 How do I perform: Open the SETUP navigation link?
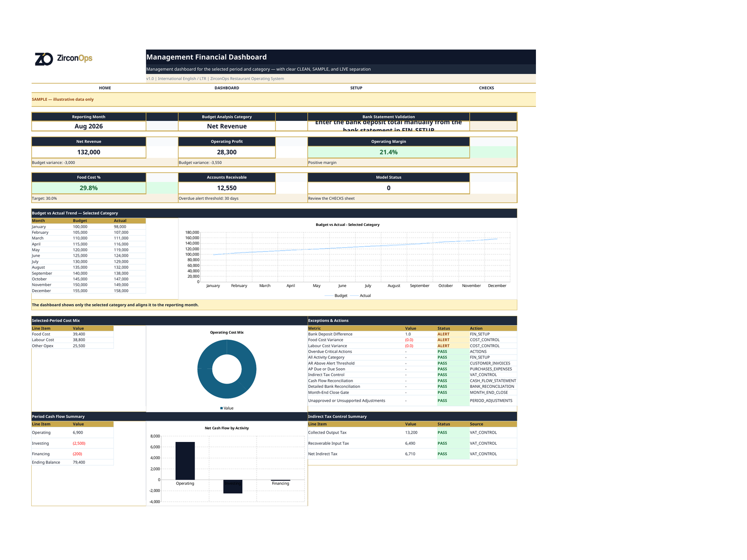356,88
